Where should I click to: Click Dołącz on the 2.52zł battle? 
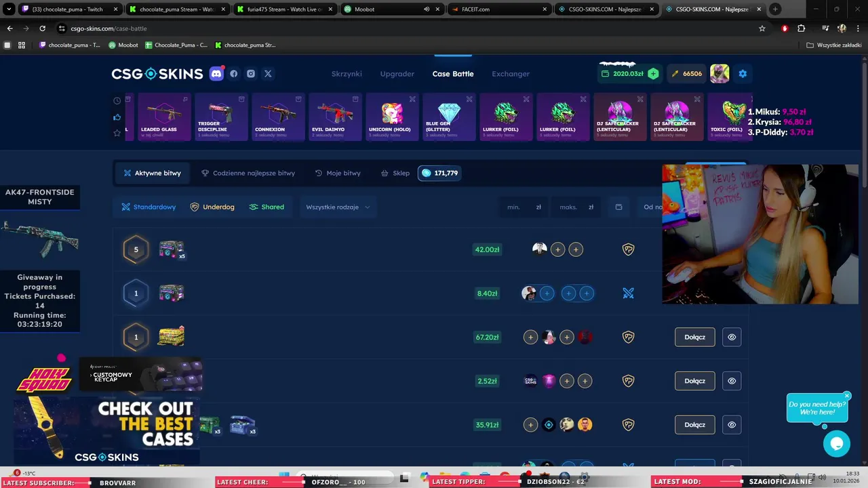tap(695, 381)
